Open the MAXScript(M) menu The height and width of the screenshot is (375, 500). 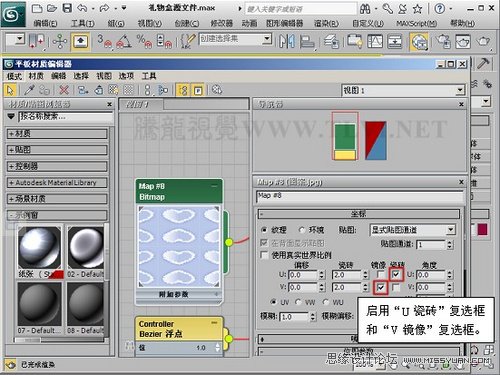(416, 23)
